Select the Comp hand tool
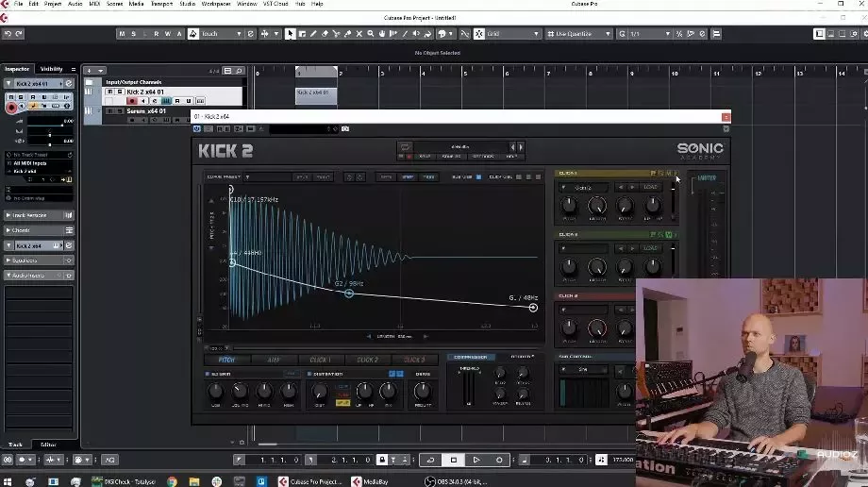The width and height of the screenshot is (868, 487). (x=382, y=34)
